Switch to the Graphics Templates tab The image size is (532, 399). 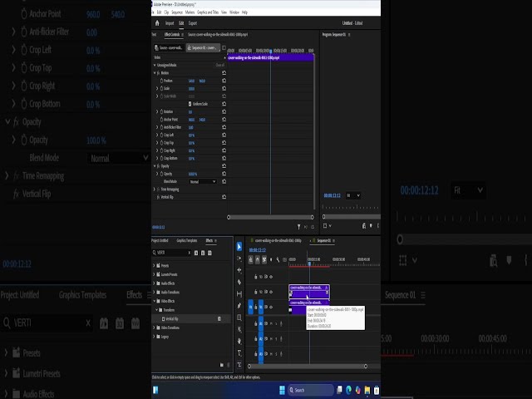(x=186, y=240)
